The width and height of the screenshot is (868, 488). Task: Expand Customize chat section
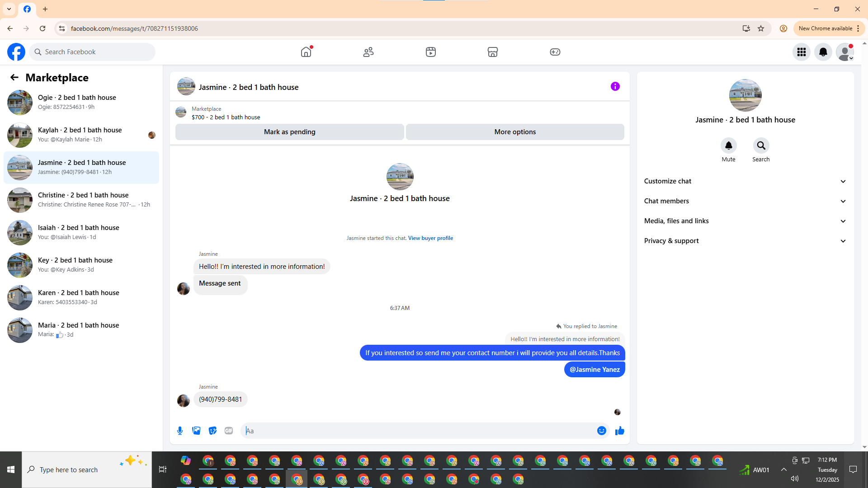745,181
